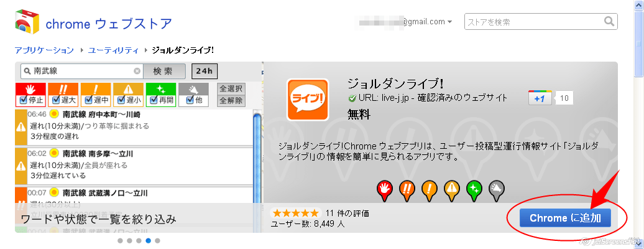This screenshot has width=644, height=249.
Task: Click the green sparkle resume pin icon
Action: pos(474,191)
